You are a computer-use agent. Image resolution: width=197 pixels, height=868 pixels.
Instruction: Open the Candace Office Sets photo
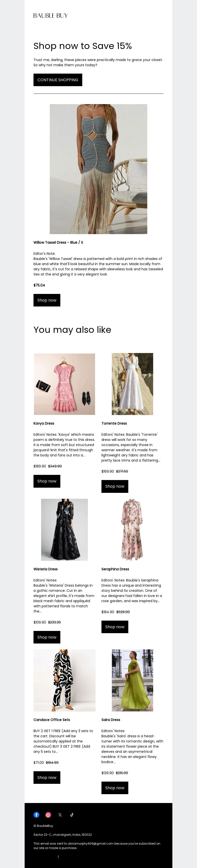point(65,680)
